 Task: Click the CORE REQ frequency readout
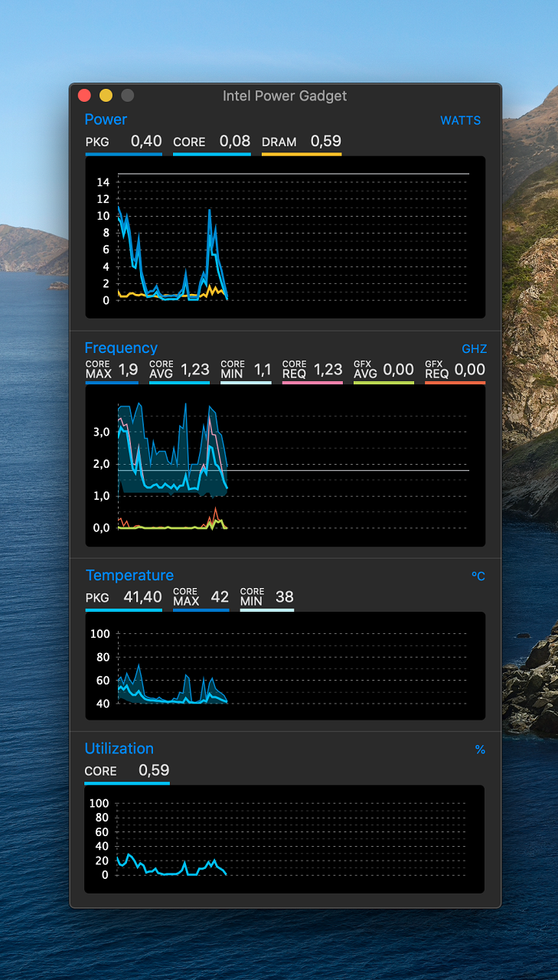(312, 370)
